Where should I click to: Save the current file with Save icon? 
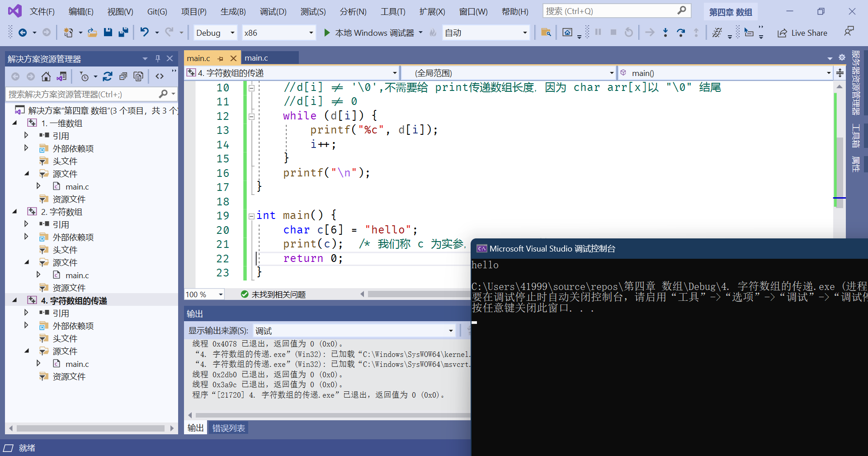click(x=108, y=33)
